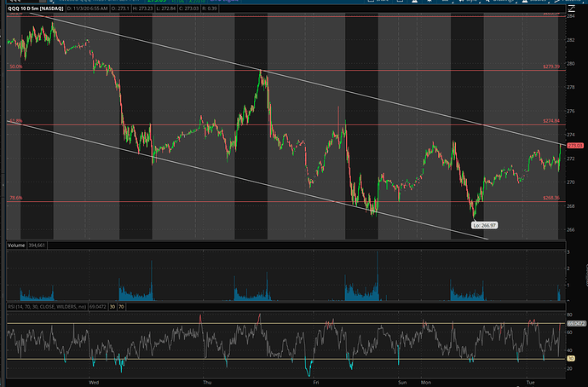Click the $274.84 Fibonacci price label
This screenshot has width=588, height=387.
pos(551,121)
